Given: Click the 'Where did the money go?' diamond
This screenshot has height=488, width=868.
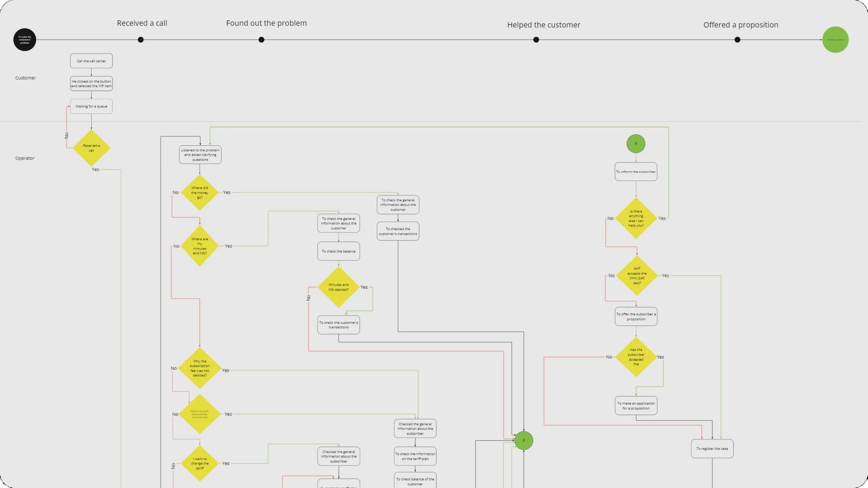Looking at the screenshot, I should coord(200,192).
